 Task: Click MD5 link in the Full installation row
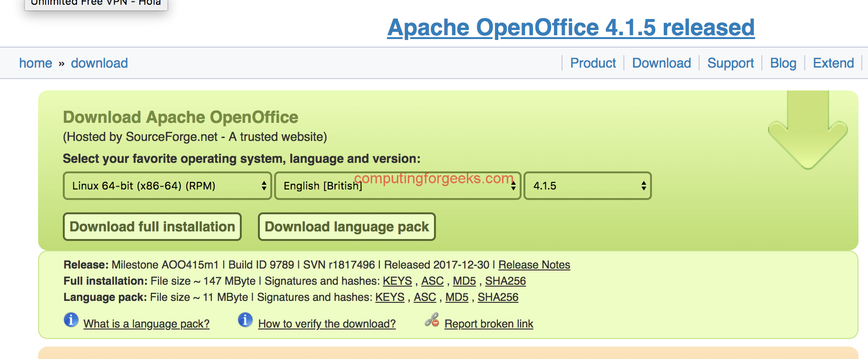(x=464, y=281)
